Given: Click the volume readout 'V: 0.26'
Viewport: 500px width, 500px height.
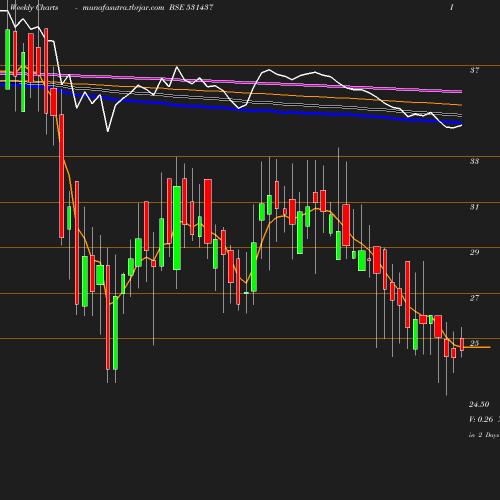Looking at the screenshot, I should click(481, 419).
